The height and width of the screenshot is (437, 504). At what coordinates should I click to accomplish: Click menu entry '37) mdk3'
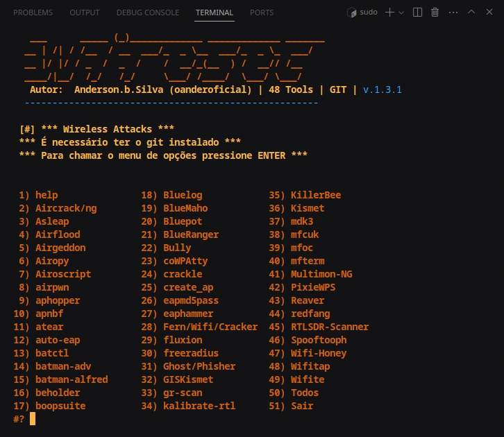tap(291, 221)
